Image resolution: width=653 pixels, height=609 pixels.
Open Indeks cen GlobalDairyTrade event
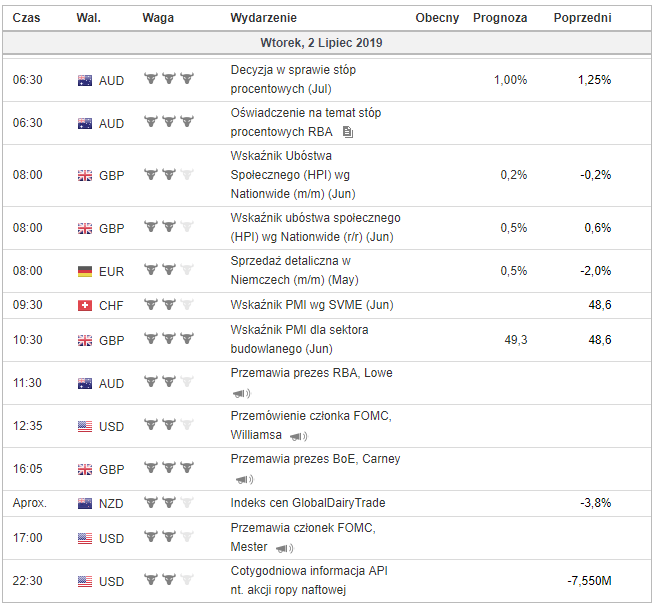click(308, 503)
